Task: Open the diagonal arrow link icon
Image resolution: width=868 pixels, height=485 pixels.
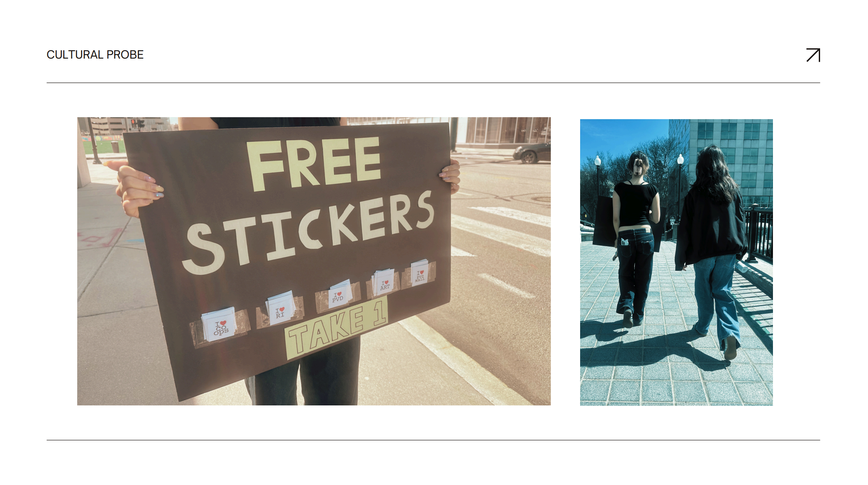Action: [x=813, y=55]
